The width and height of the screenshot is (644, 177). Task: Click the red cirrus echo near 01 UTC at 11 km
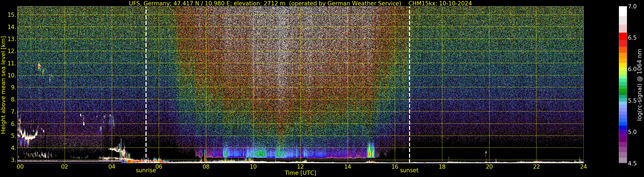[x=39, y=67]
